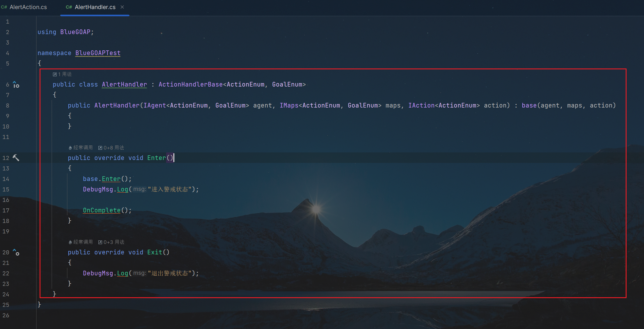Click the underlined base.Enter call

point(111,179)
